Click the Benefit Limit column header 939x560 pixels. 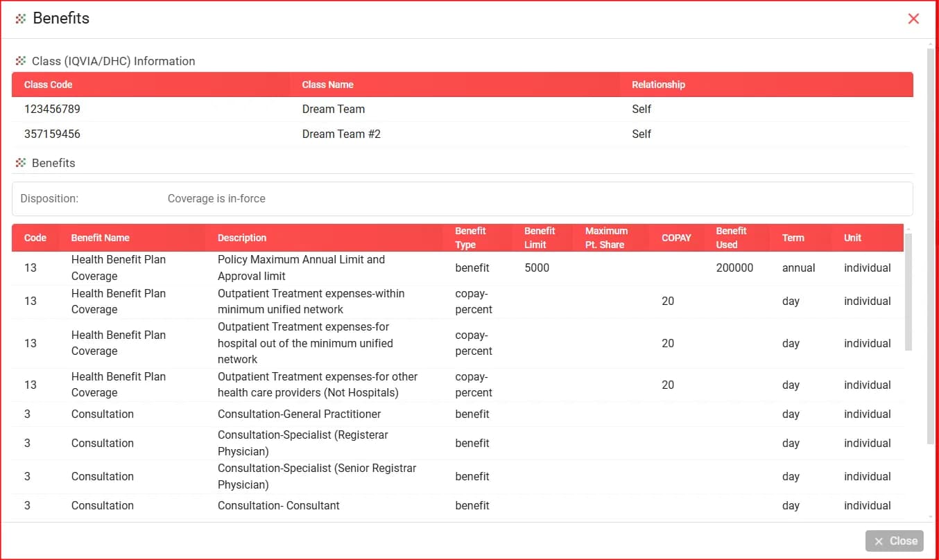pyautogui.click(x=540, y=238)
